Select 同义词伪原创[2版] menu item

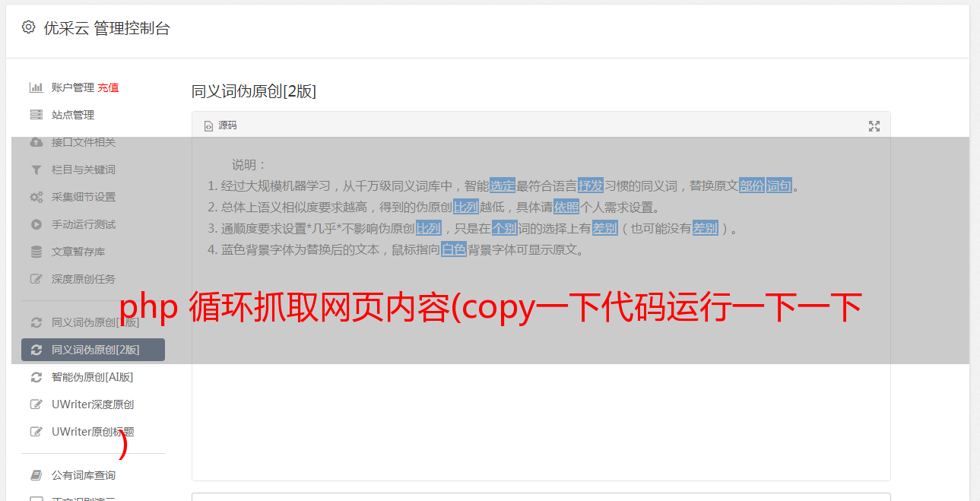pyautogui.click(x=93, y=350)
